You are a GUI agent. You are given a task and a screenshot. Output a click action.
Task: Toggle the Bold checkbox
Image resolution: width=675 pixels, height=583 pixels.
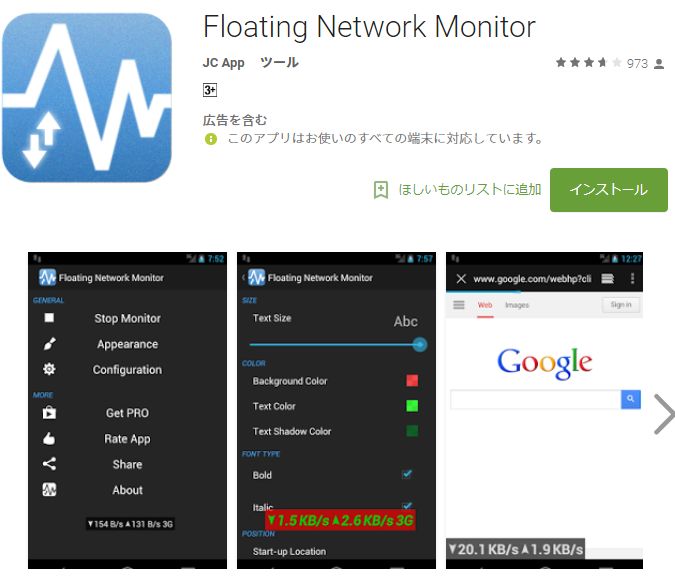click(x=407, y=474)
